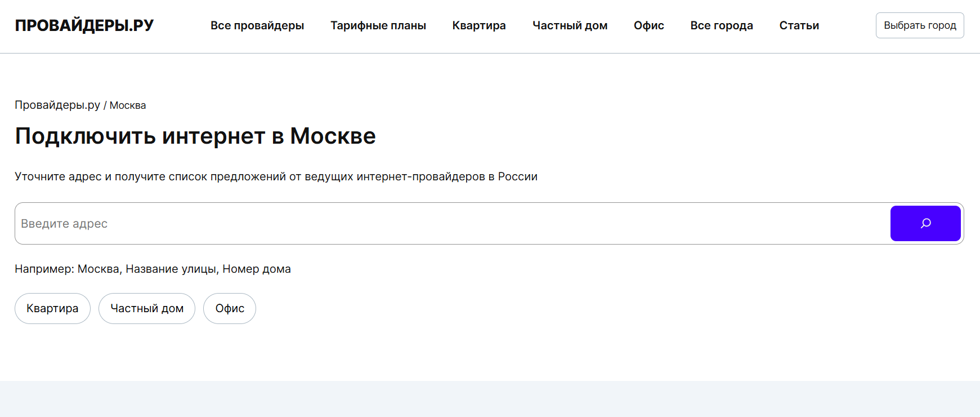Click the 'Например: Москва, Название улицы' hint text
The height and width of the screenshot is (417, 980).
tap(153, 269)
